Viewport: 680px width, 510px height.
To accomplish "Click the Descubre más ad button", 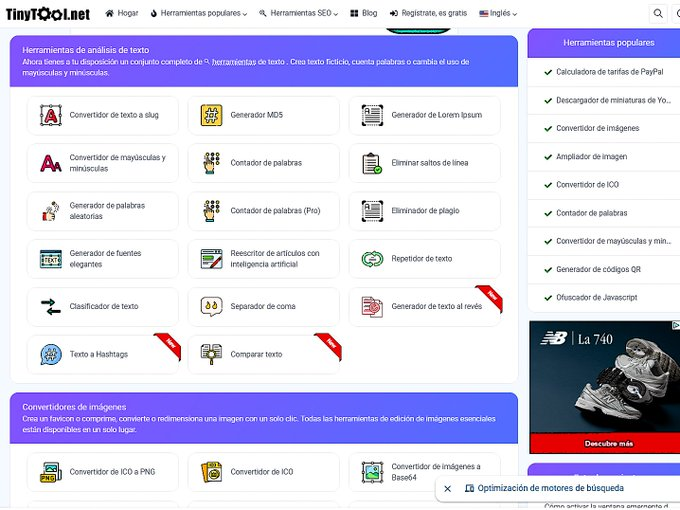I will pyautogui.click(x=608, y=444).
